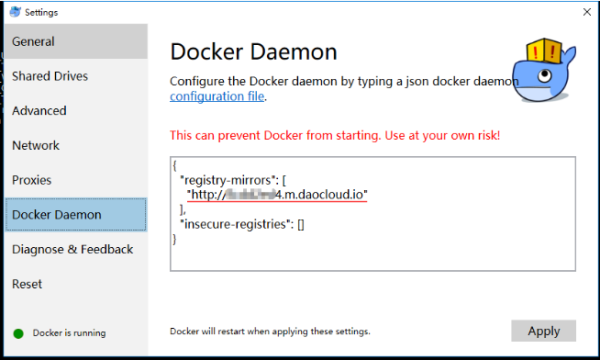
Task: Click the Docker whale mascot with warning boxes
Action: [x=544, y=70]
